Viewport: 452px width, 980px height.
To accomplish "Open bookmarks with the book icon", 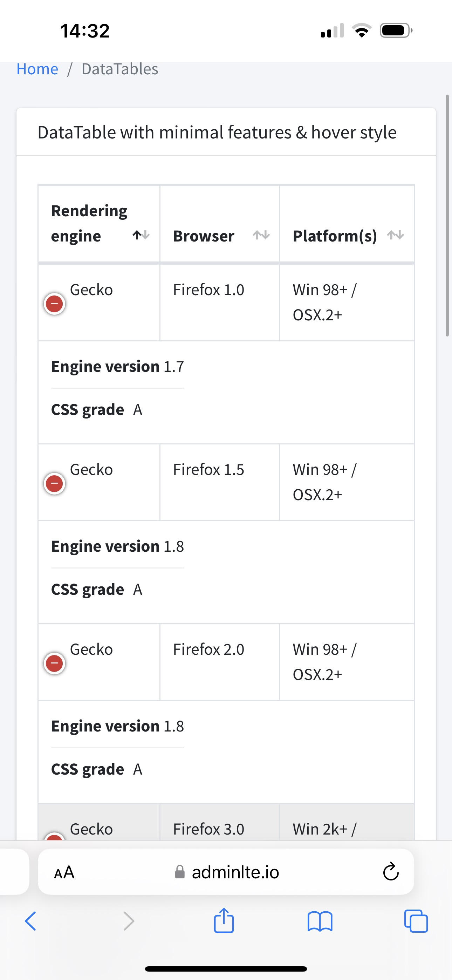I will point(320,921).
